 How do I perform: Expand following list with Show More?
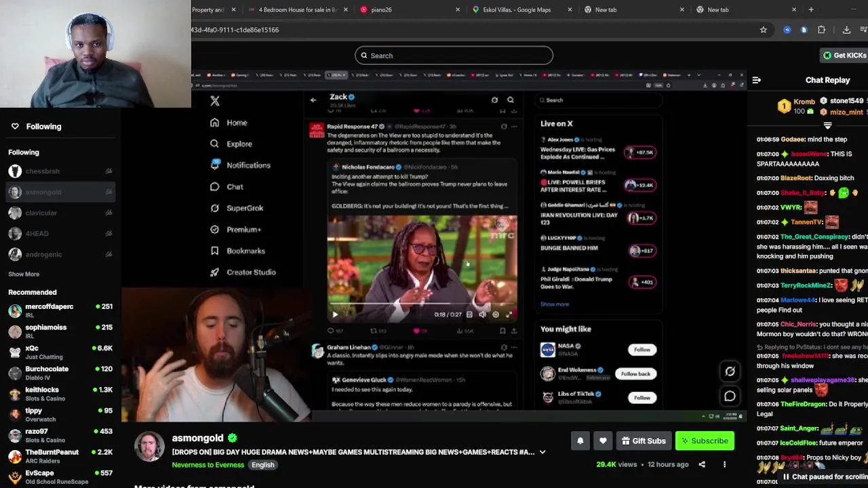pyautogui.click(x=24, y=274)
